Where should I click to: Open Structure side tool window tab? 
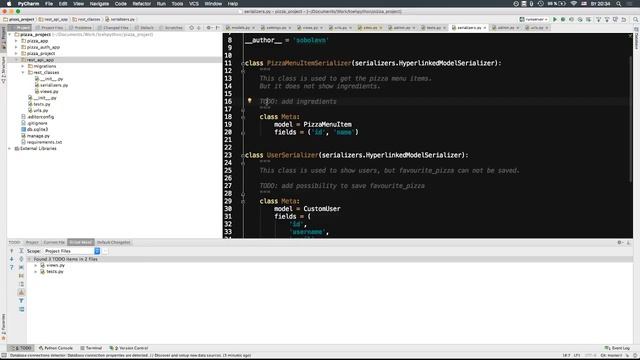(x=3, y=70)
